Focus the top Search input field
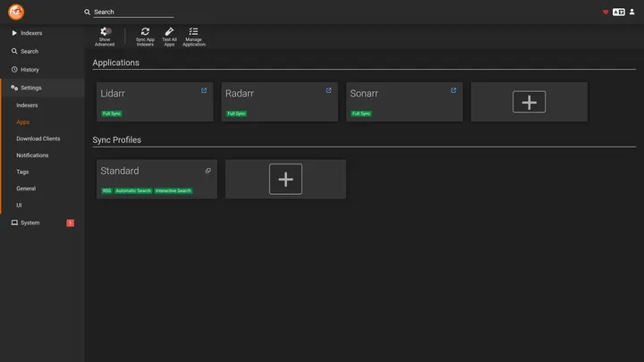This screenshot has height=362, width=644. tap(133, 12)
